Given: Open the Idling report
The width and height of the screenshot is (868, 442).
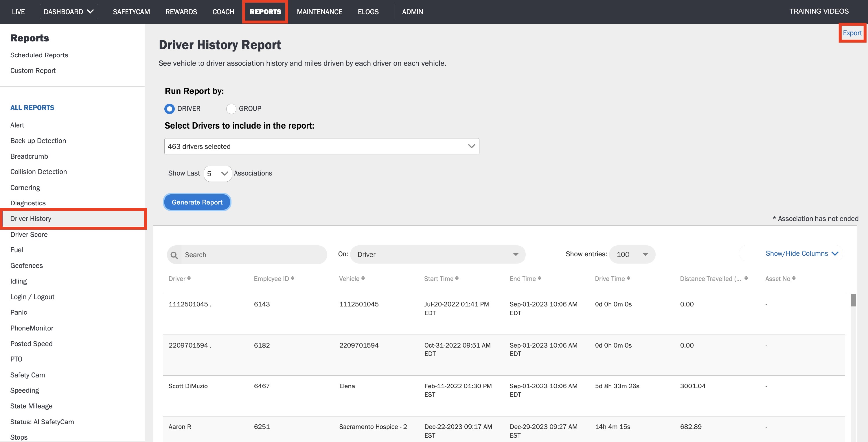Looking at the screenshot, I should point(19,281).
